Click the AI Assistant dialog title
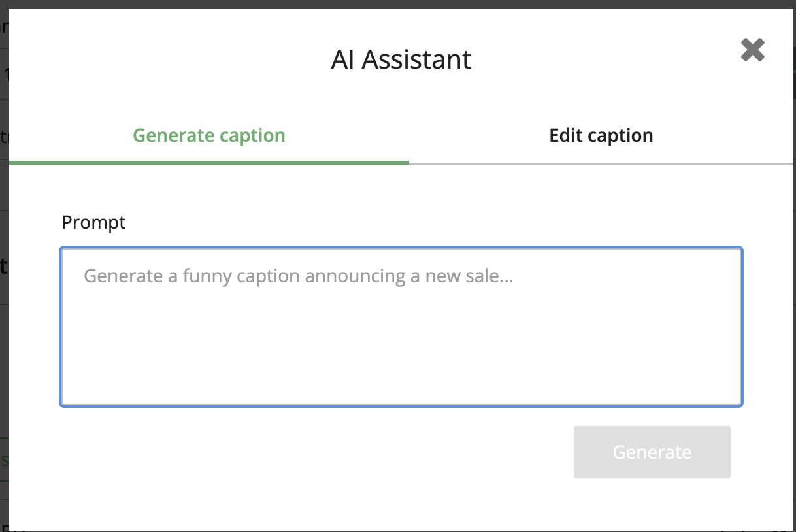Viewport: 796px width, 532px height. tap(401, 59)
